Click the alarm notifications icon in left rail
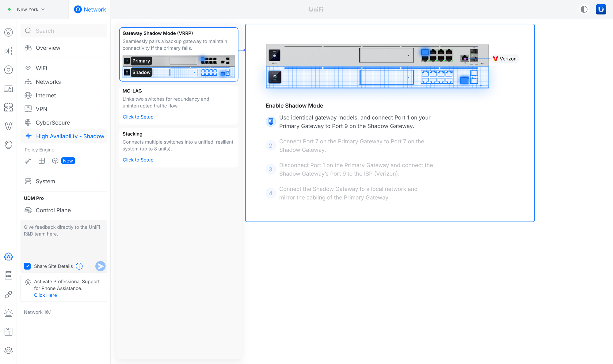This screenshot has height=364, width=613. (x=9, y=313)
